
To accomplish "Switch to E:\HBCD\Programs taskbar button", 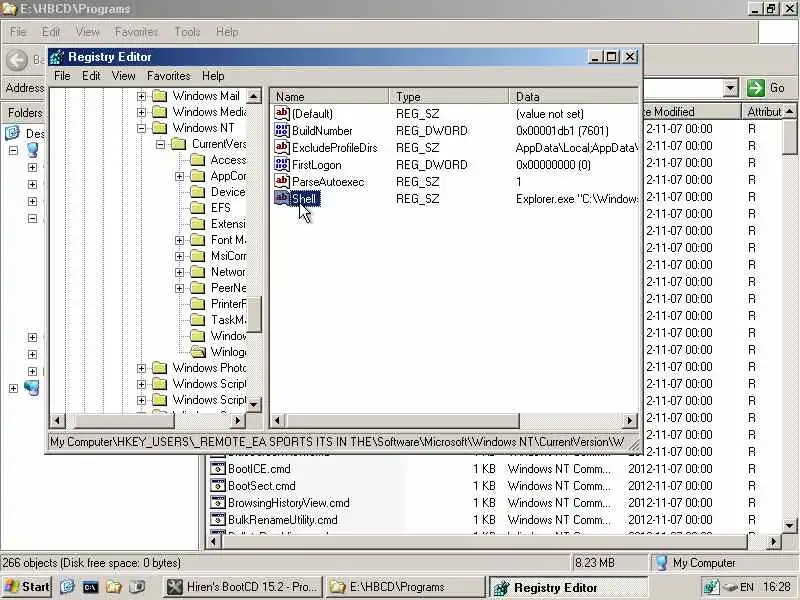I will pos(405,587).
